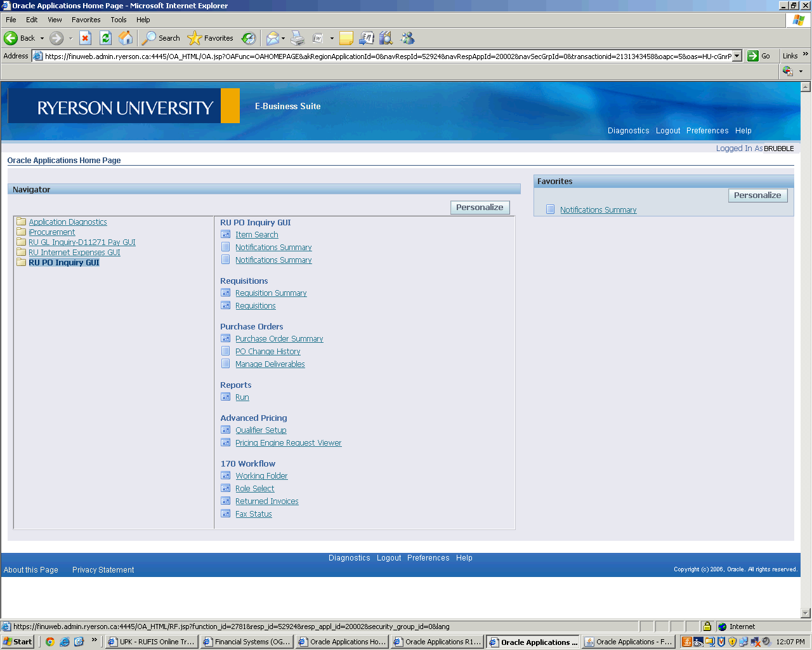Image resolution: width=812 pixels, height=650 pixels.
Task: Open the Tools menu
Action: coord(119,20)
